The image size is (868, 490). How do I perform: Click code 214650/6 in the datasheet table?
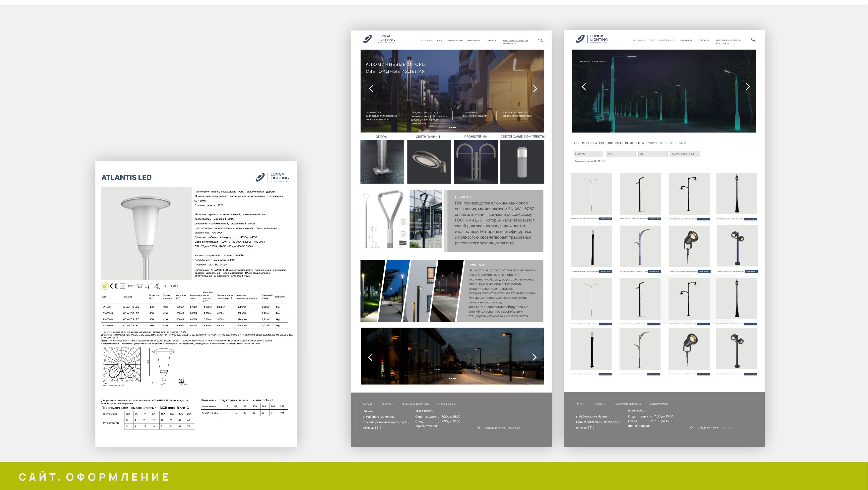[x=108, y=326]
